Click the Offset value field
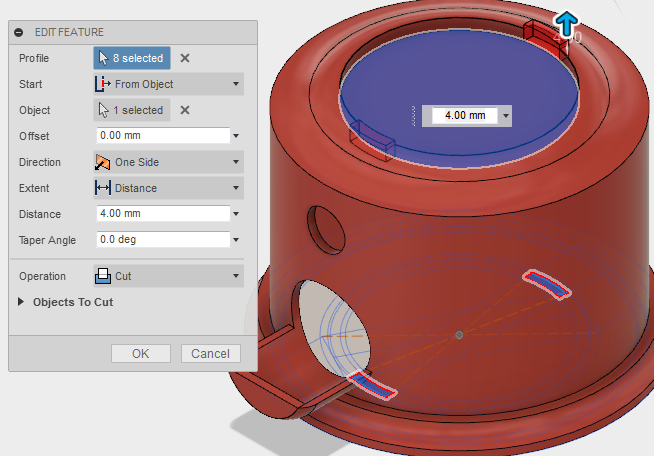Screen dimensions: 654x456 tap(163, 136)
